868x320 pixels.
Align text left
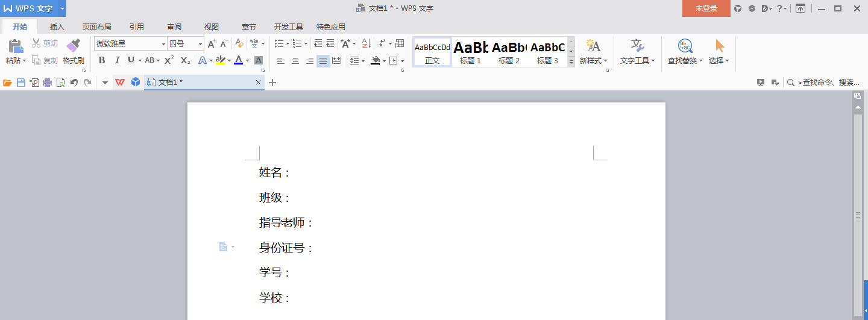pyautogui.click(x=280, y=60)
